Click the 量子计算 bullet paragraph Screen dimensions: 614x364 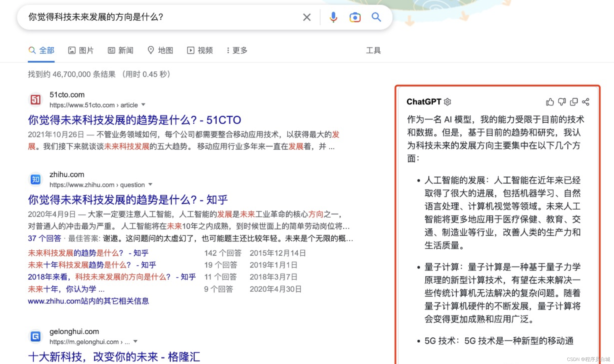coord(502,293)
